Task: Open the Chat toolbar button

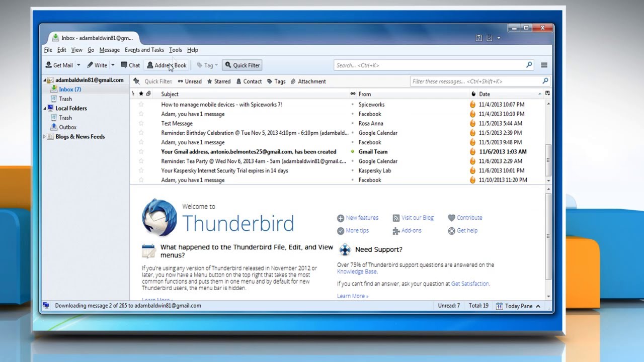Action: pyautogui.click(x=130, y=65)
